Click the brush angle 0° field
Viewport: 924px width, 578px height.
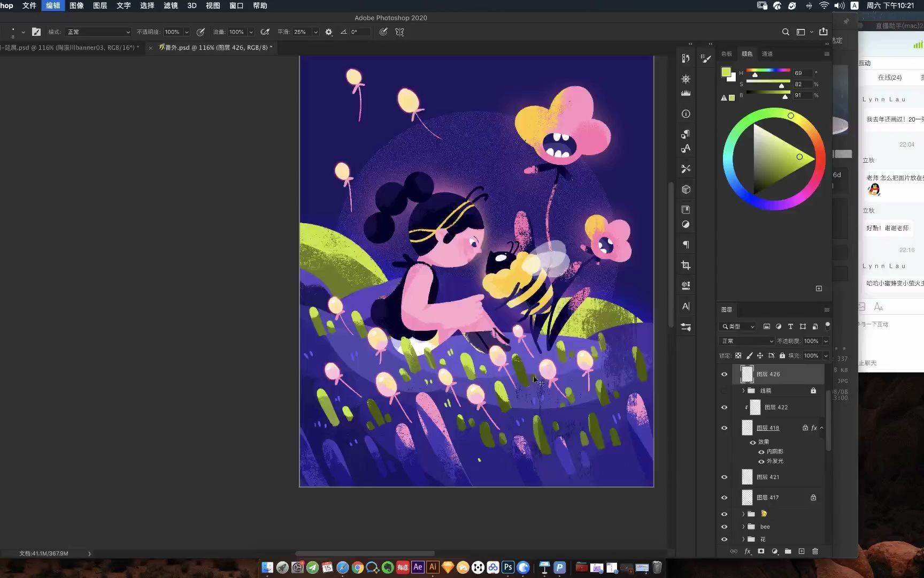tap(359, 32)
